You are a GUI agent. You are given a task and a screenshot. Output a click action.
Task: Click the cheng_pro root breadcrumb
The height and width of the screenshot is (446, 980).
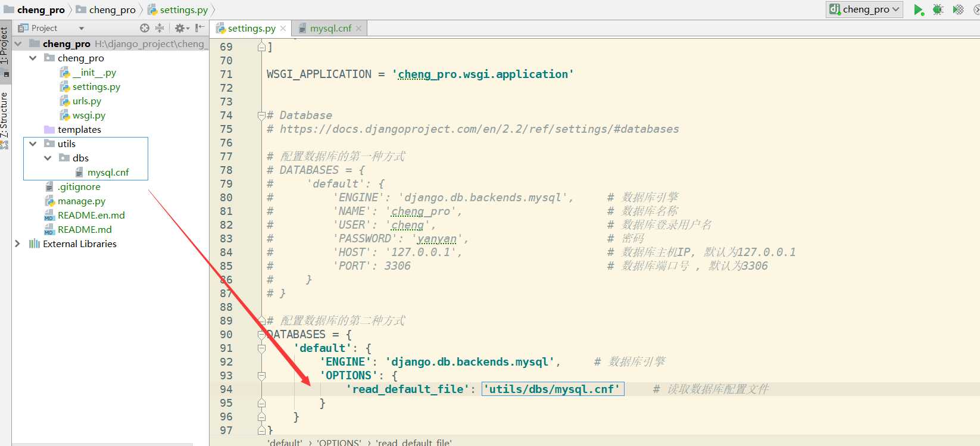pos(35,10)
